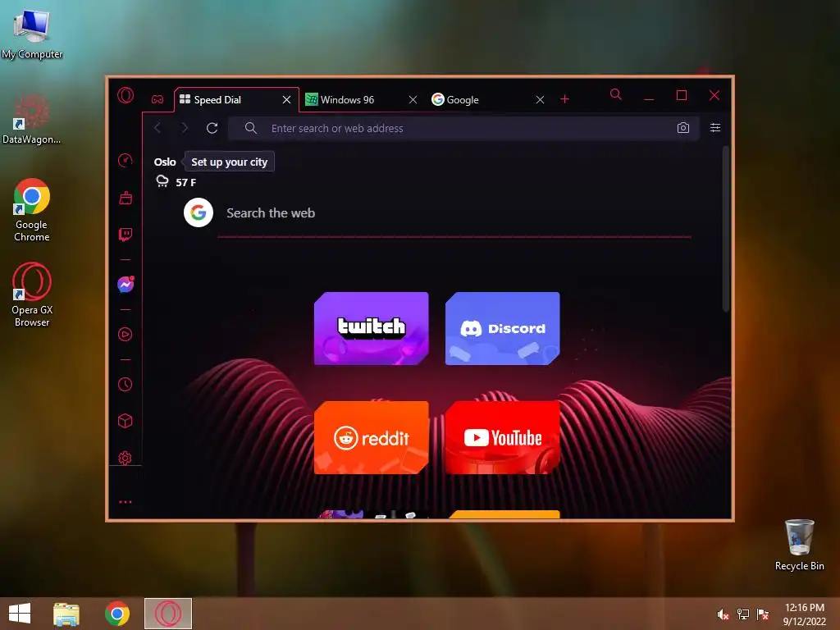
Task: Click the network tray icon
Action: coord(743,614)
